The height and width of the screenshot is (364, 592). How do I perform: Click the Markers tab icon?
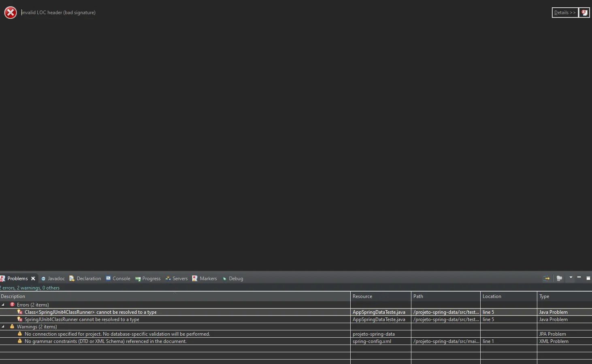click(x=195, y=278)
